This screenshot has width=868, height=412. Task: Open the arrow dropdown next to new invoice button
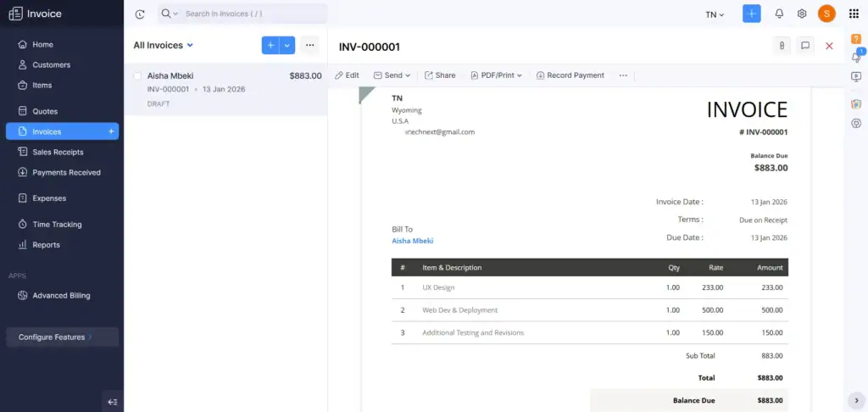pos(287,46)
